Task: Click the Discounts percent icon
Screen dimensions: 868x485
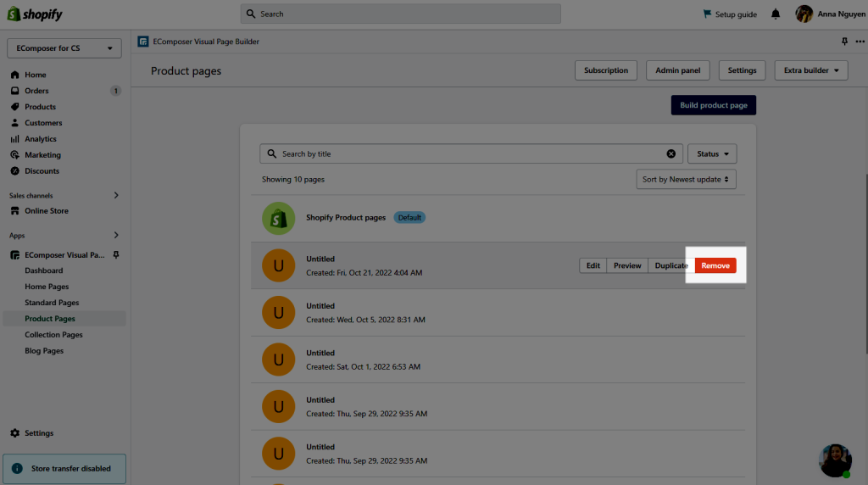Action: pyautogui.click(x=15, y=171)
